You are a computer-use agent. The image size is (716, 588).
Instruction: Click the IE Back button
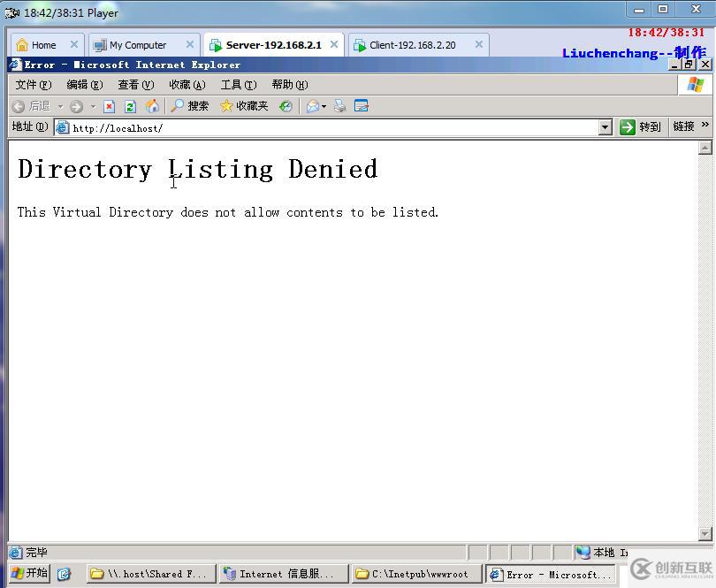click(x=31, y=106)
